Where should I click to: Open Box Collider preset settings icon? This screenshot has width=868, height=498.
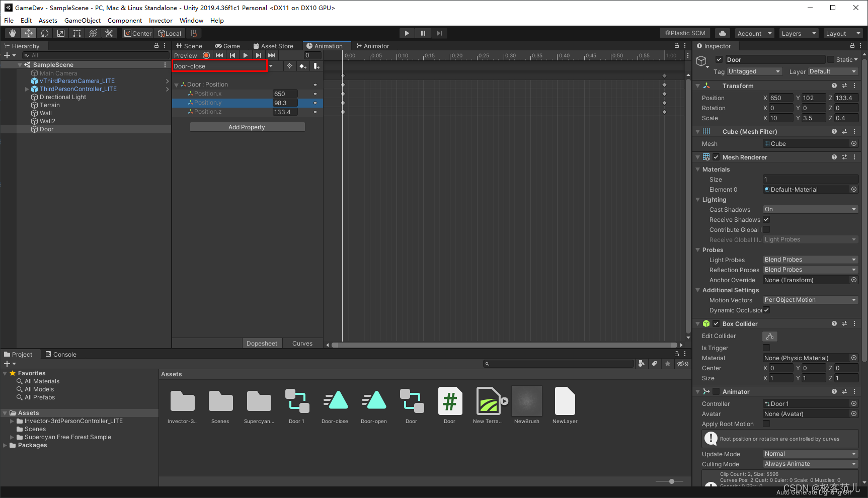pos(844,324)
